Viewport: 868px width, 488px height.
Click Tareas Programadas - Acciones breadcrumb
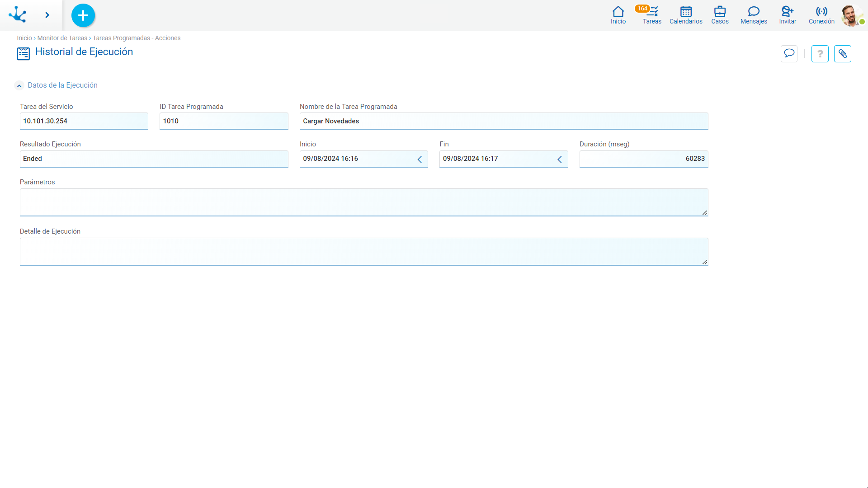137,38
